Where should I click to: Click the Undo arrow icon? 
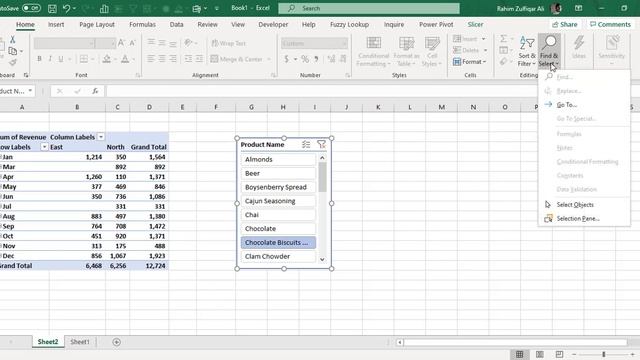[x=66, y=8]
